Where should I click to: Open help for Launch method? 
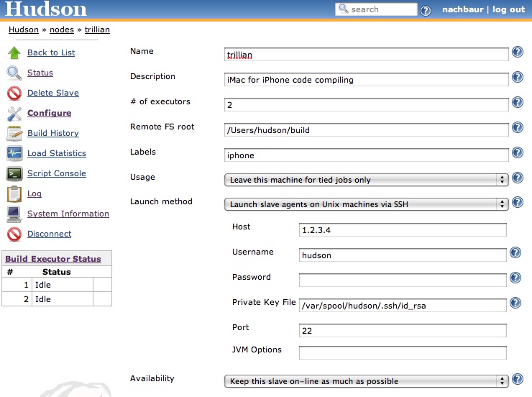pos(518,202)
